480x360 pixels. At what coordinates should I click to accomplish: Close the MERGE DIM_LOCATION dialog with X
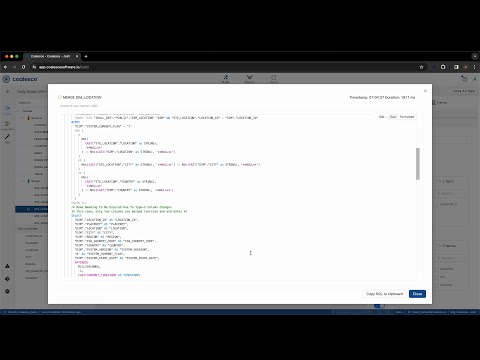coord(425,91)
